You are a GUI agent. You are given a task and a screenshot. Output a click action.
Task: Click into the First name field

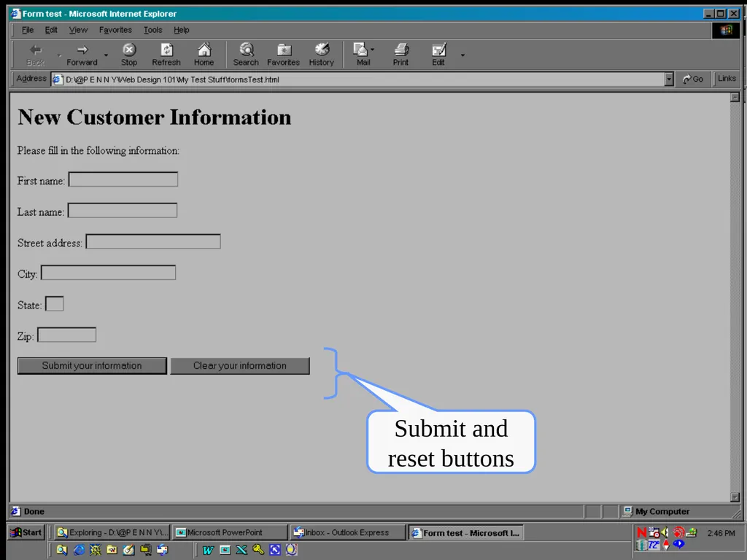point(123,179)
